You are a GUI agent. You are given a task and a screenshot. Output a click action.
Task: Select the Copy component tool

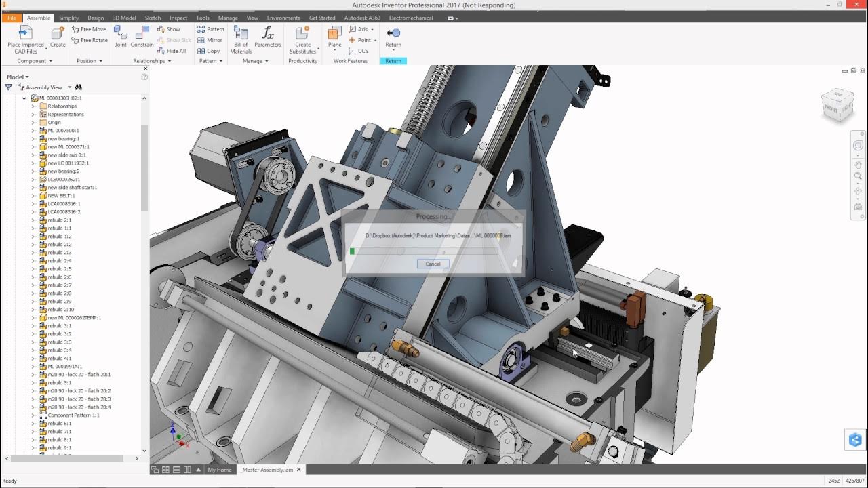pyautogui.click(x=208, y=51)
